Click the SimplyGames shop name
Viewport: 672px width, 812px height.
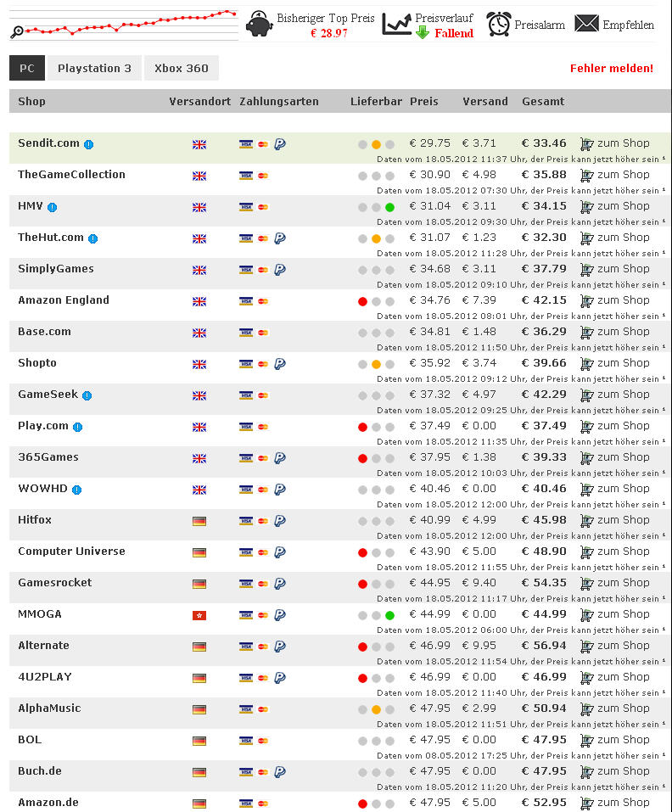pos(56,269)
